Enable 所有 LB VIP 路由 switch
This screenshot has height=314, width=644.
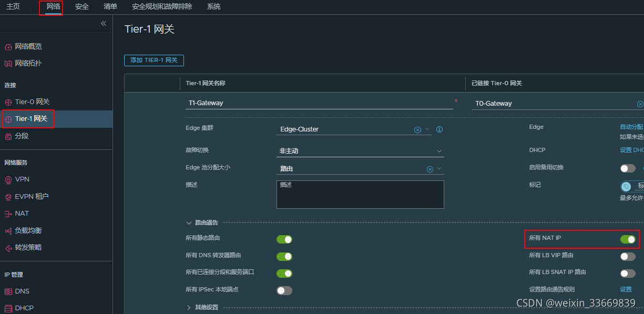tap(628, 257)
